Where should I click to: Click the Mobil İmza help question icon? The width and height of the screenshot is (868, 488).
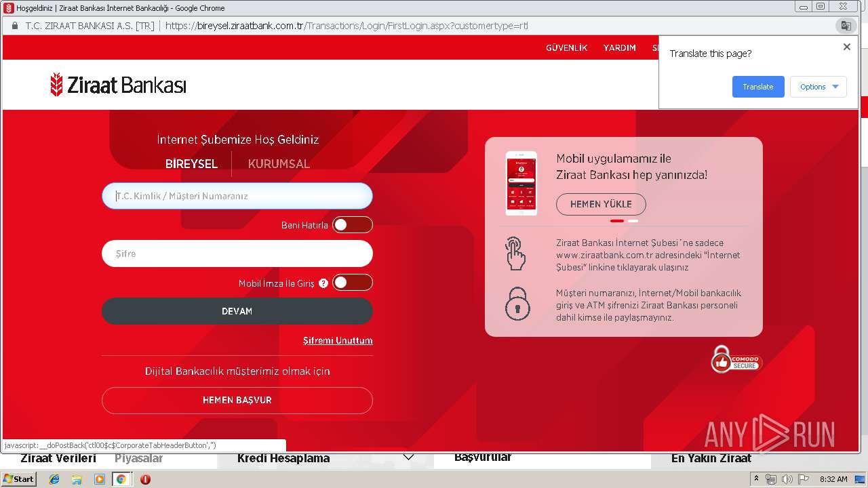click(323, 283)
